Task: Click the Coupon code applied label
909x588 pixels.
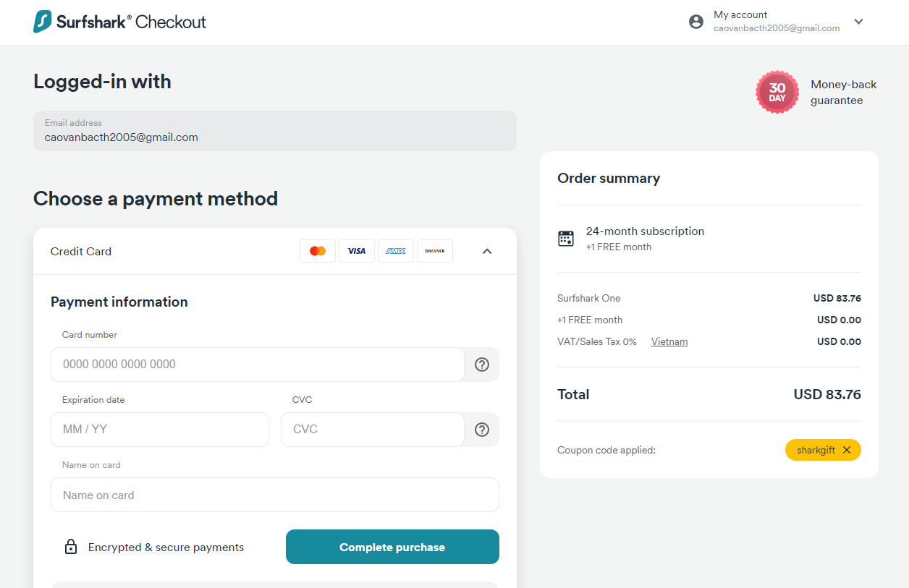Action: tap(606, 450)
